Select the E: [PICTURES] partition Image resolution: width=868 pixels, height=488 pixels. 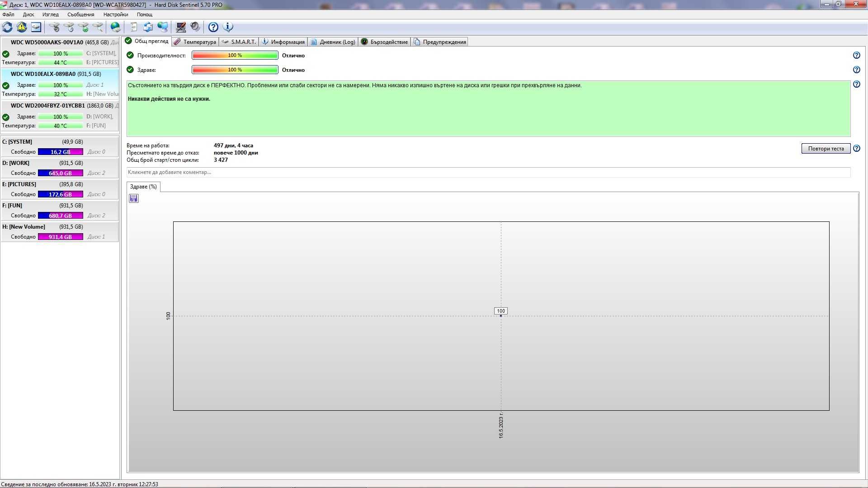click(60, 189)
